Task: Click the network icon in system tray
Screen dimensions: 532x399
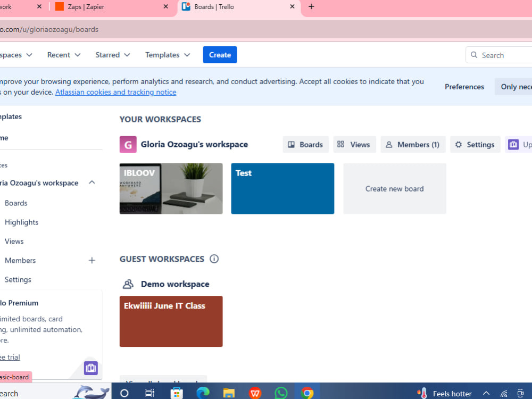Action: pyautogui.click(x=504, y=394)
